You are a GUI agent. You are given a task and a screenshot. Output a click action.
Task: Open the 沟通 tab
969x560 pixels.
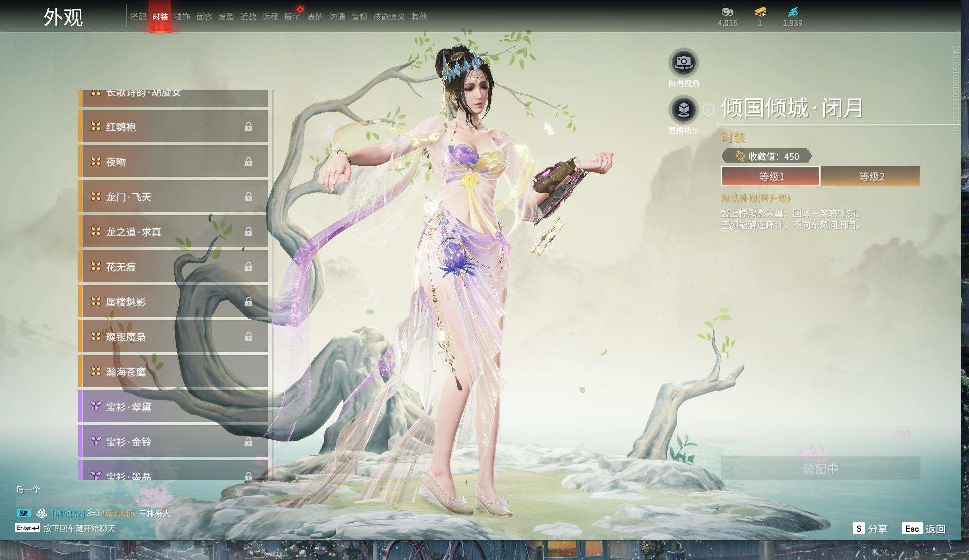coord(337,17)
